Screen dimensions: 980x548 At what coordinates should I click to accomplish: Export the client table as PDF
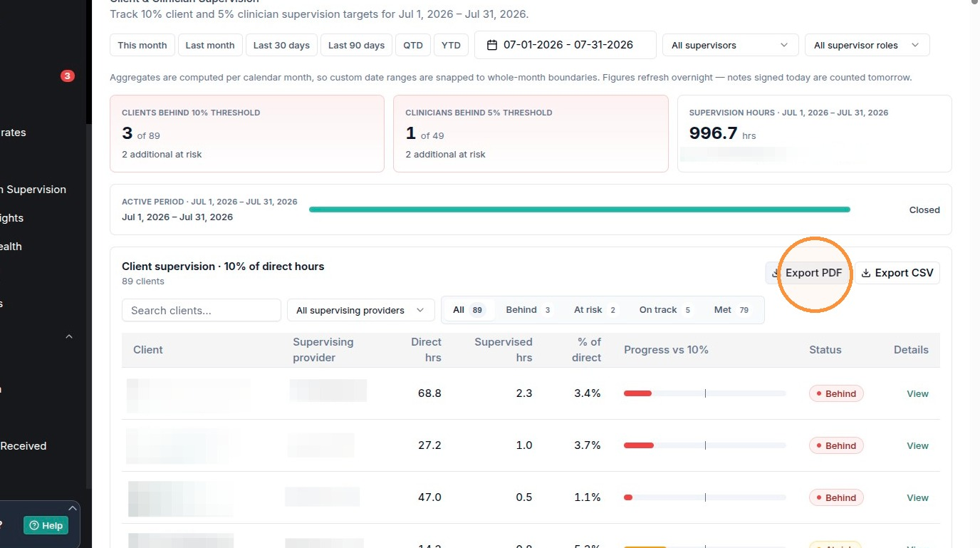point(808,273)
